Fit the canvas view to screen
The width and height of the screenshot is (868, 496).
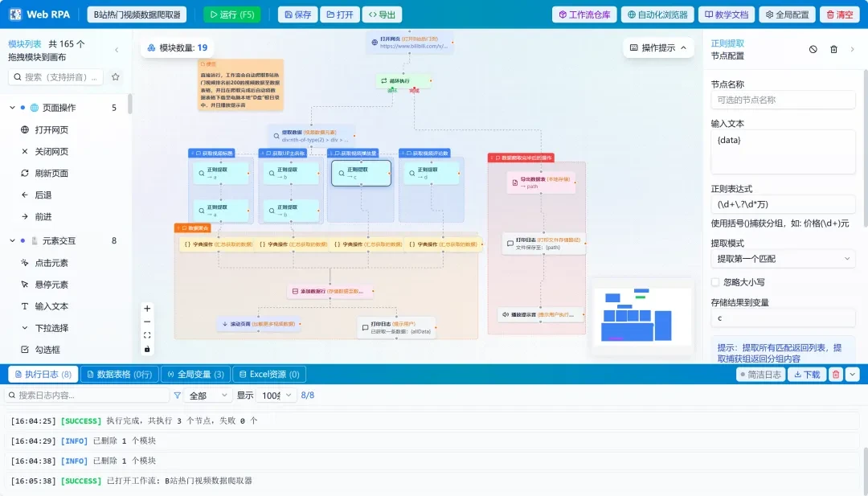click(147, 335)
